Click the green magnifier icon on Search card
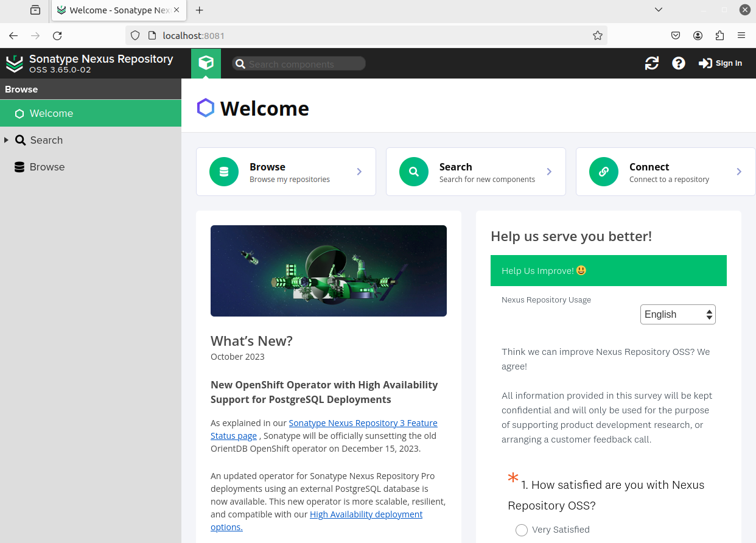756x543 pixels. point(414,172)
